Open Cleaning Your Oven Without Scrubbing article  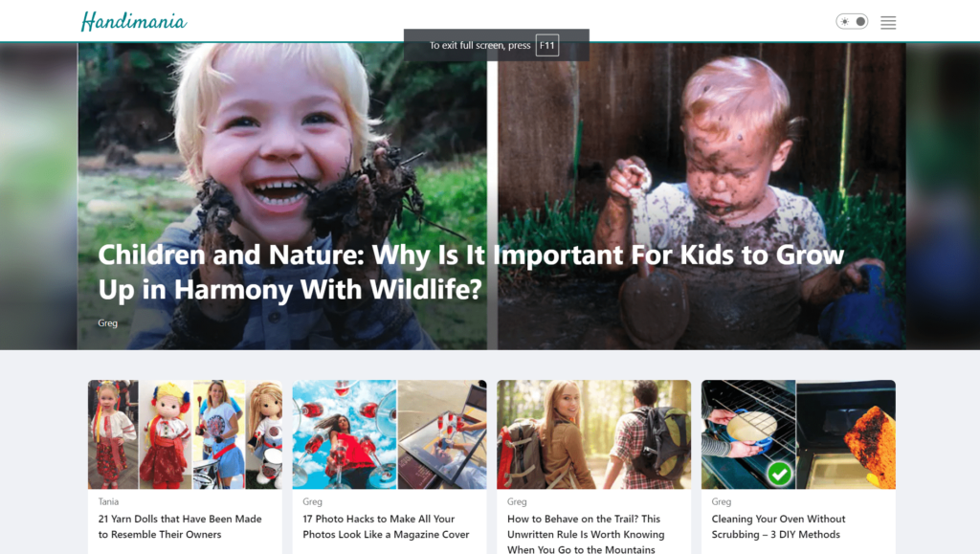click(778, 526)
